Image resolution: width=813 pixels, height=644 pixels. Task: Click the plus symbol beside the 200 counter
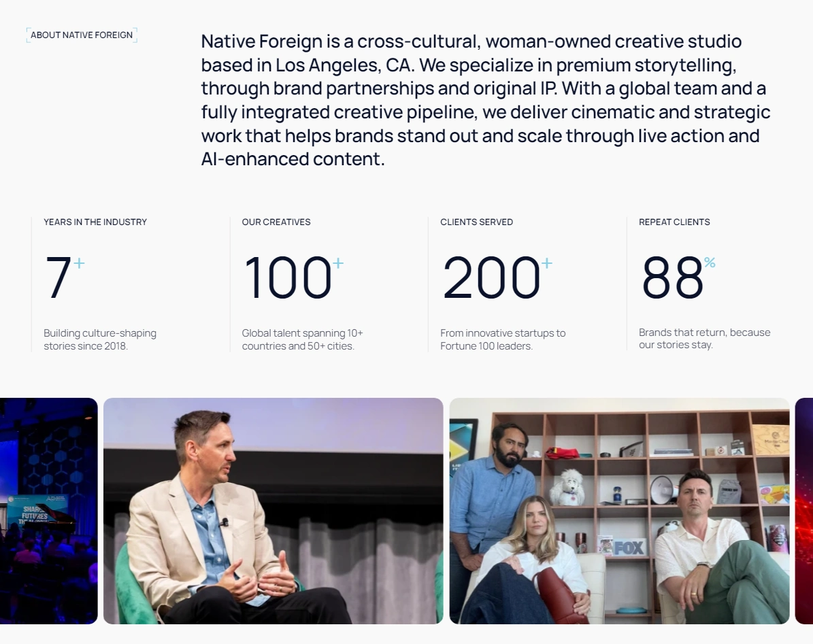546,263
